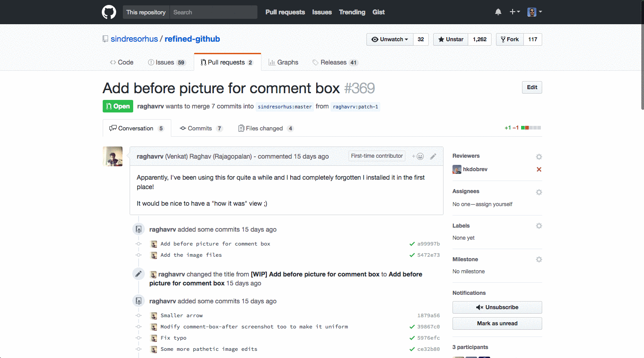
Task: Open commit "Some more pathetic image edits"
Action: (x=209, y=349)
